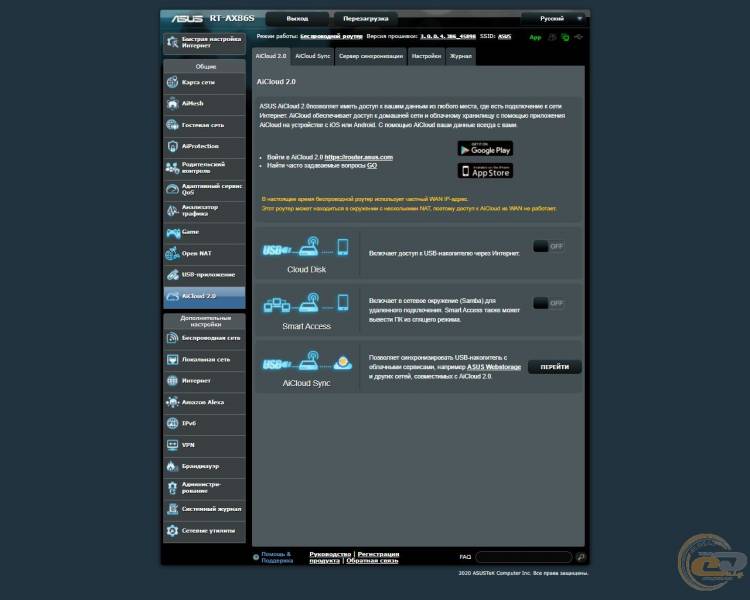750x600 pixels.
Task: Open the VPN sidebar icon
Action: (x=173, y=445)
